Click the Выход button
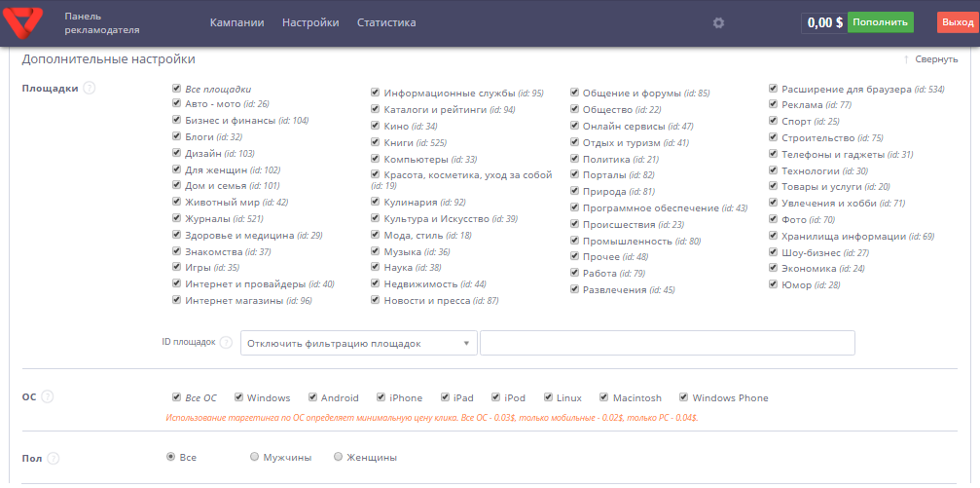 957,22
